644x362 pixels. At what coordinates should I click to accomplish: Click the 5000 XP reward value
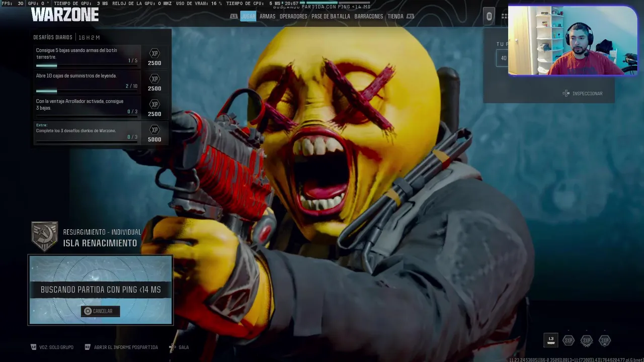point(154,139)
